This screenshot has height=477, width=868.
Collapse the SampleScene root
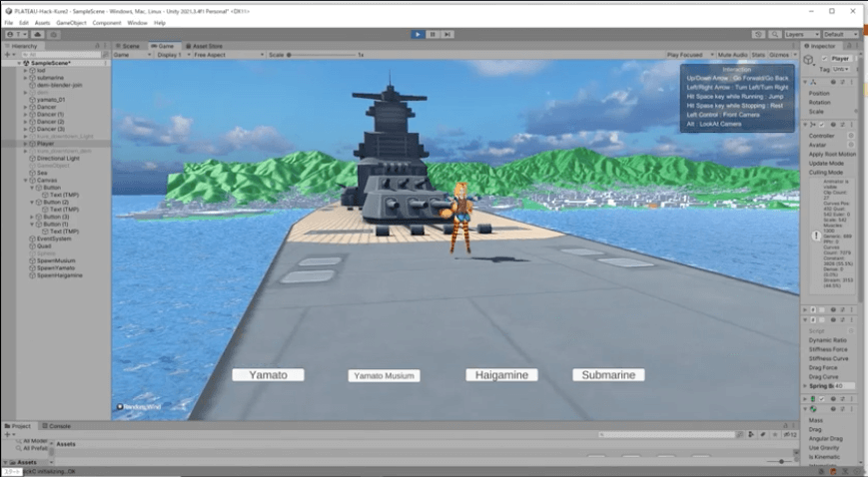coord(19,63)
